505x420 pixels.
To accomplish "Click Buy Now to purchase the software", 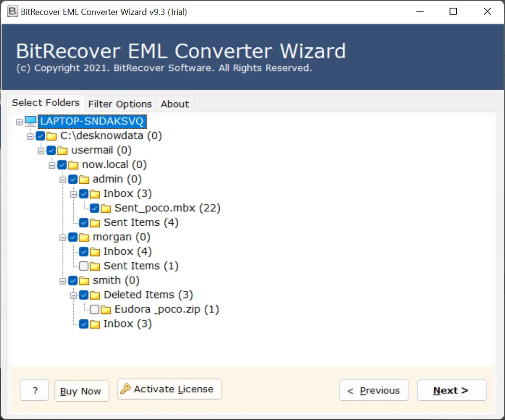I will 81,390.
